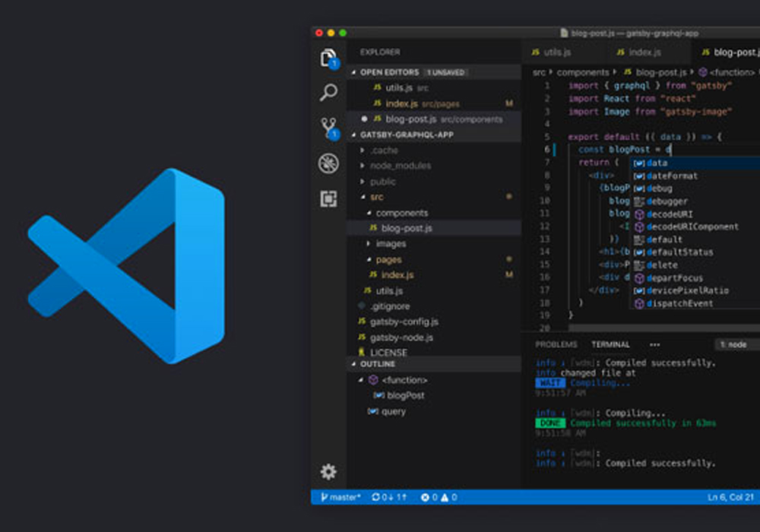
Task: Choose the data suggestion in autocomplete list
Action: click(x=695, y=163)
